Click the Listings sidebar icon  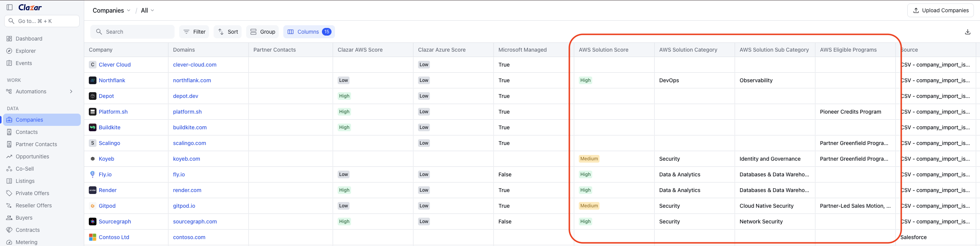coord(10,181)
